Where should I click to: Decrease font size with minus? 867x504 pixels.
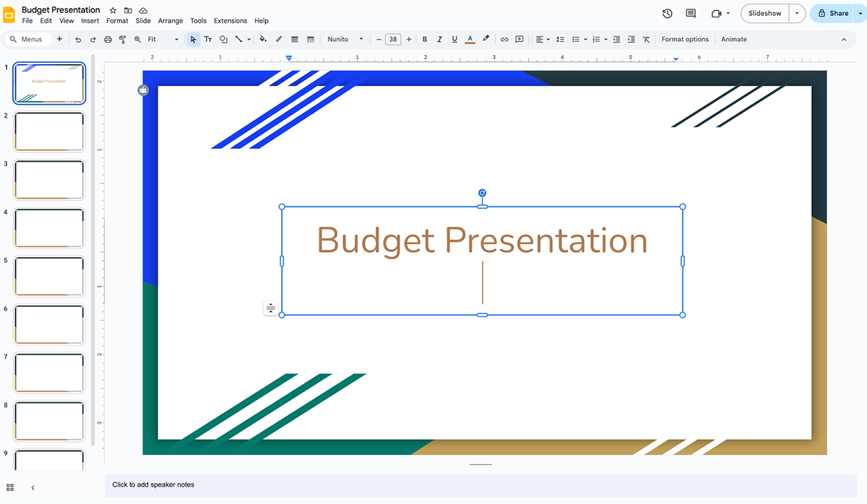pos(379,39)
